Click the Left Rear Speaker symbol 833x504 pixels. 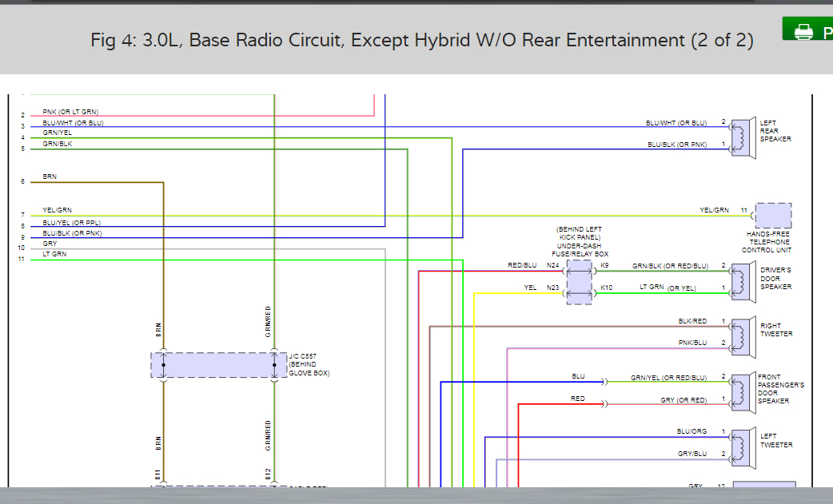(743, 138)
